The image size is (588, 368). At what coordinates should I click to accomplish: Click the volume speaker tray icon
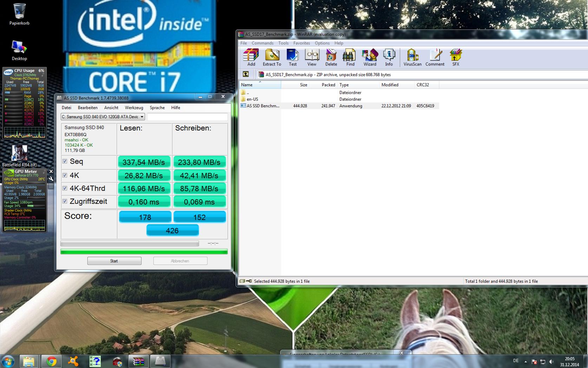[x=551, y=361]
